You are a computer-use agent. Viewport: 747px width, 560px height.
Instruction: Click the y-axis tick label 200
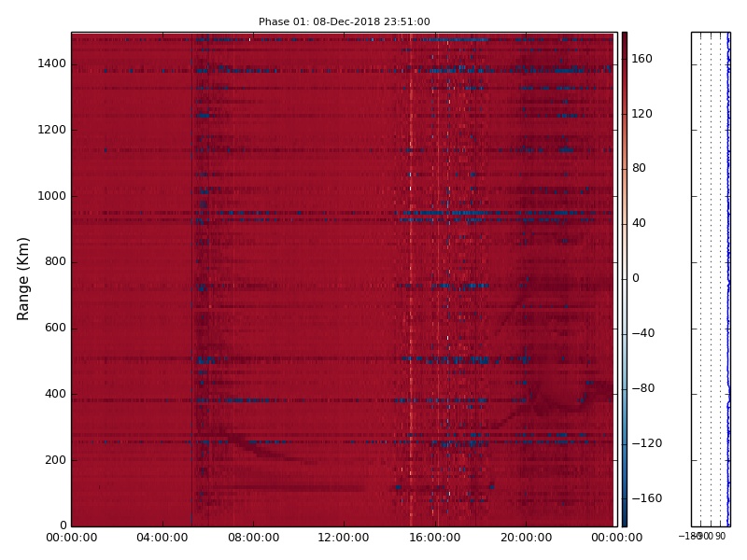[x=55, y=460]
